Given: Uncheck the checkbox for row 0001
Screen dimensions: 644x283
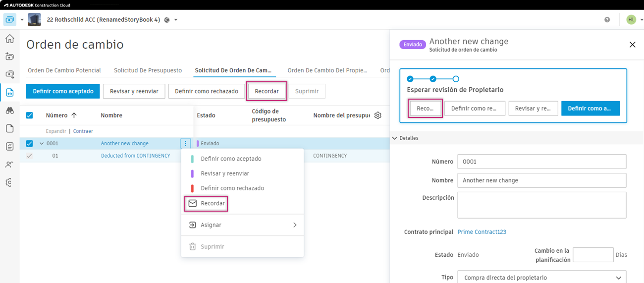Looking at the screenshot, I should (x=29, y=143).
